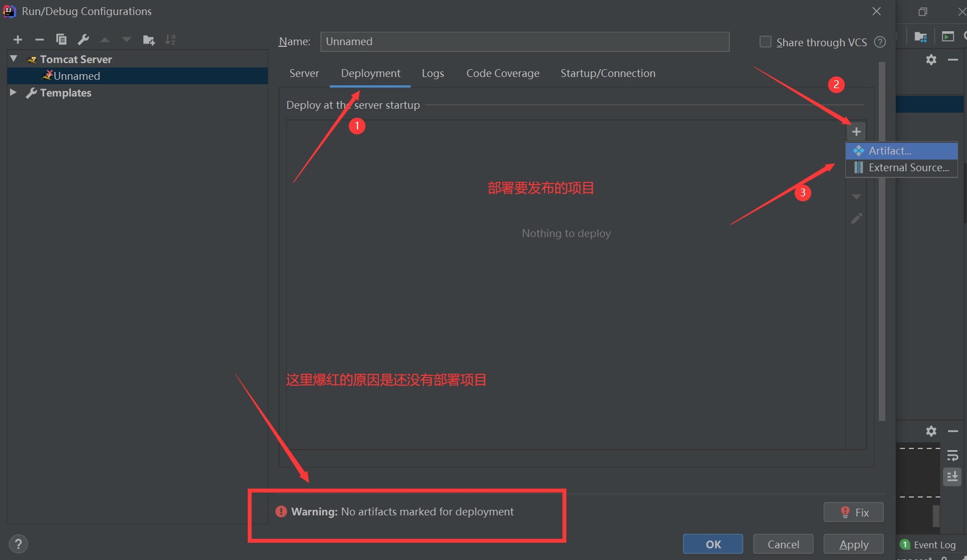Hide the lower tool window panel
Image resolution: width=967 pixels, height=560 pixels.
tap(953, 431)
